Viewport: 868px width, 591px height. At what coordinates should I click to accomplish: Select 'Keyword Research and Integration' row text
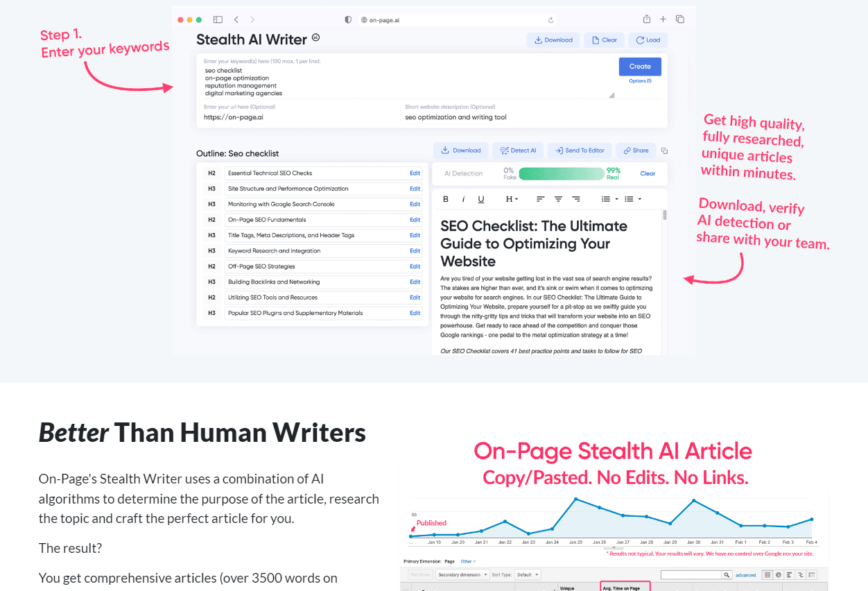pyautogui.click(x=274, y=251)
